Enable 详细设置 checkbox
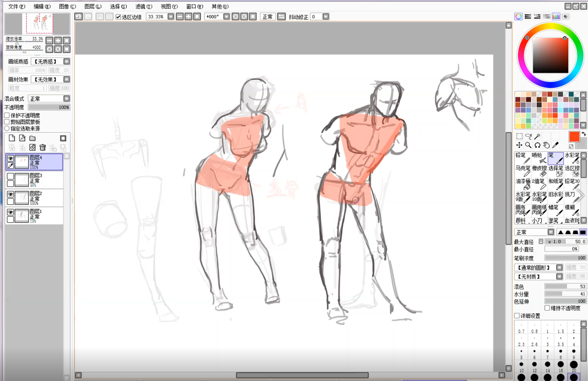 (517, 315)
